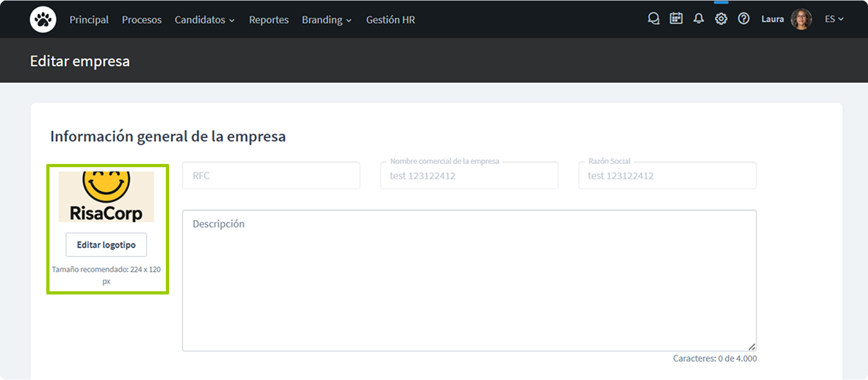Expand the Candidatos dropdown menu
Image resolution: width=868 pixels, height=380 pixels.
tap(204, 20)
